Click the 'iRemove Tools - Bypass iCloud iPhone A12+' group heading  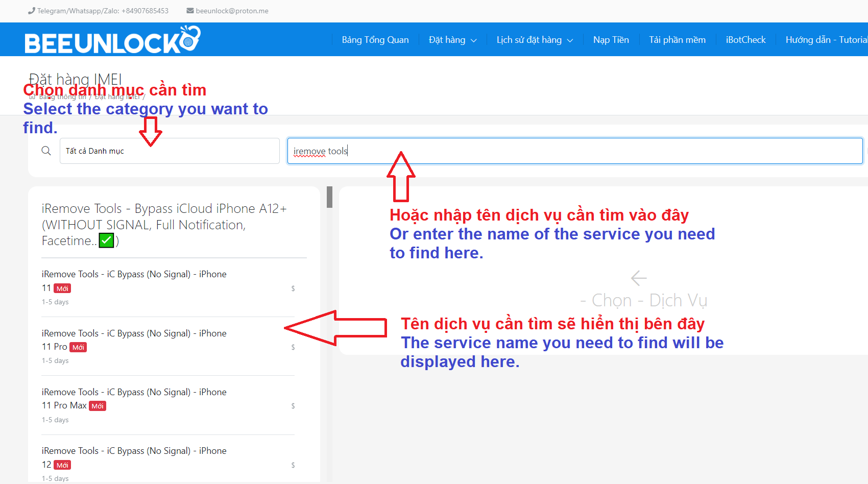[164, 225]
